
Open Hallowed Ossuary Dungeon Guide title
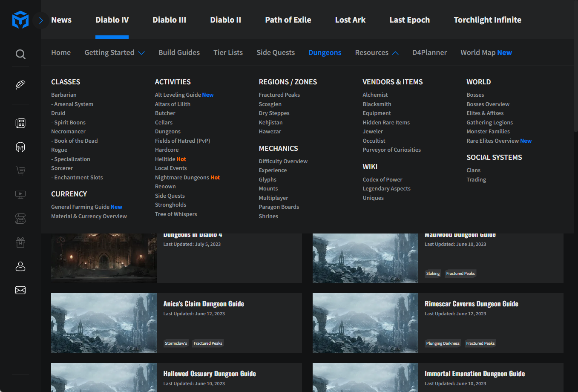[210, 374]
